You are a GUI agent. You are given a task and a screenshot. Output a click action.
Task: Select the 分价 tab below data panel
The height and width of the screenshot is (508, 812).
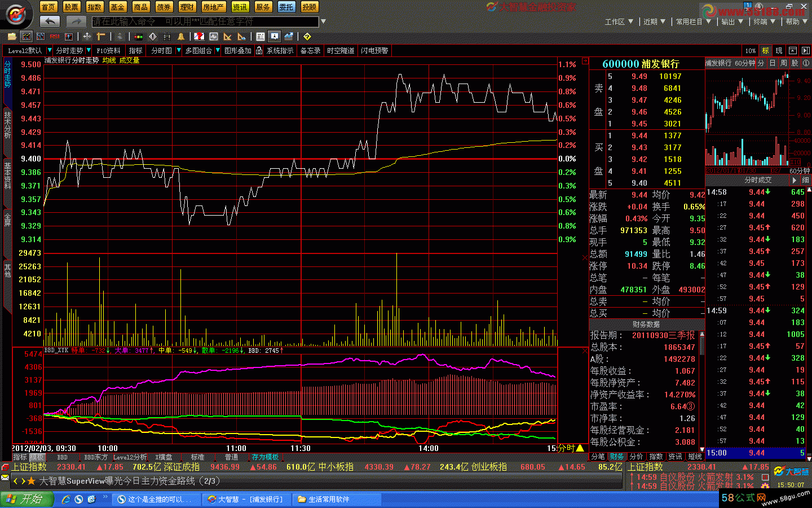pos(636,456)
